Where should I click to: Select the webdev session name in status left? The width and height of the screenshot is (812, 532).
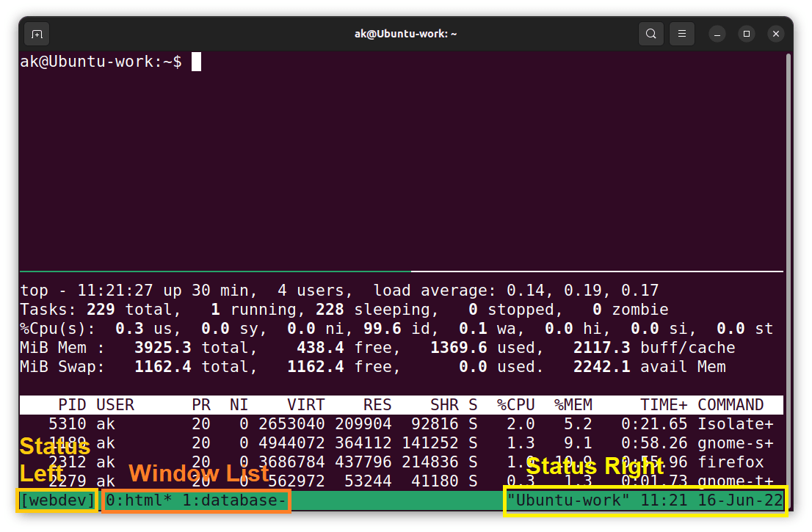click(56, 500)
